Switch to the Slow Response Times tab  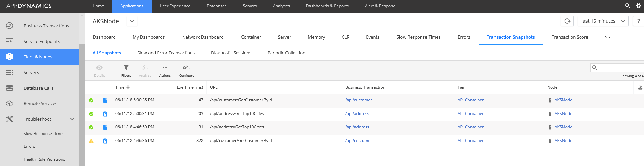point(418,37)
